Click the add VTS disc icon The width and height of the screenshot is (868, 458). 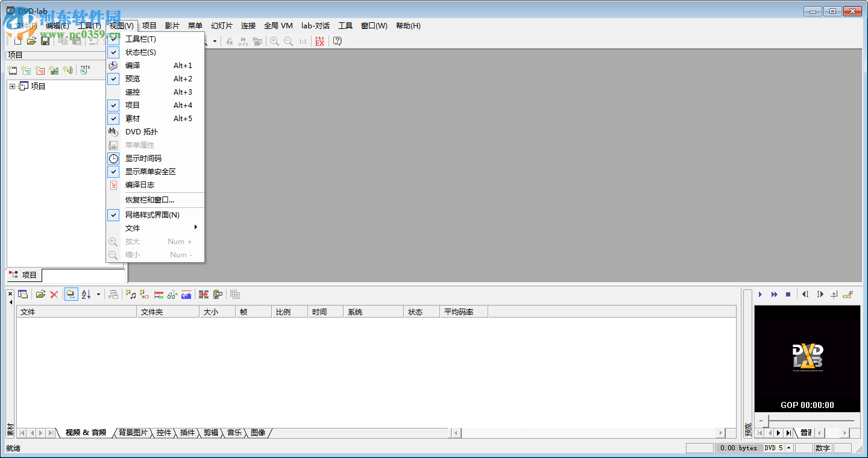[x=85, y=71]
